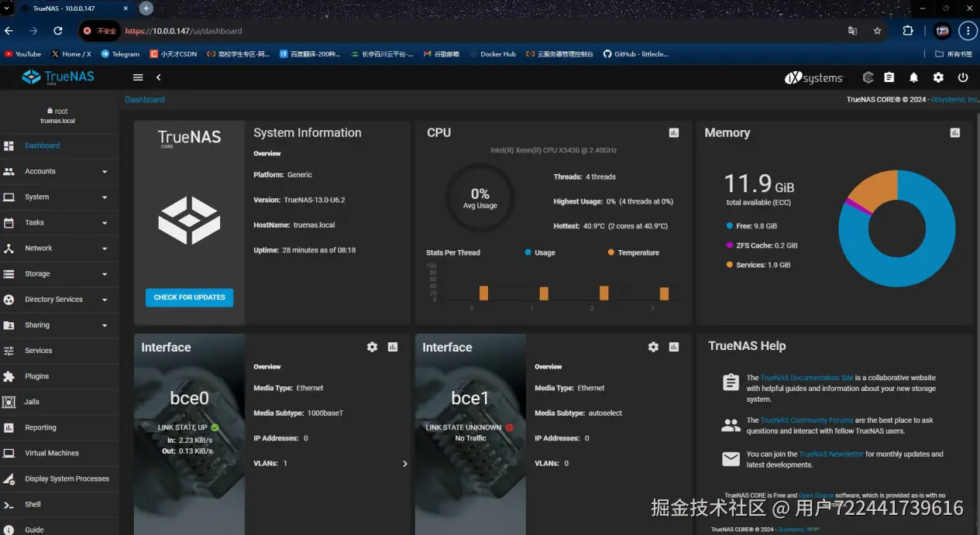Open the top bar settings gear
The image size is (980, 535).
pos(938,77)
